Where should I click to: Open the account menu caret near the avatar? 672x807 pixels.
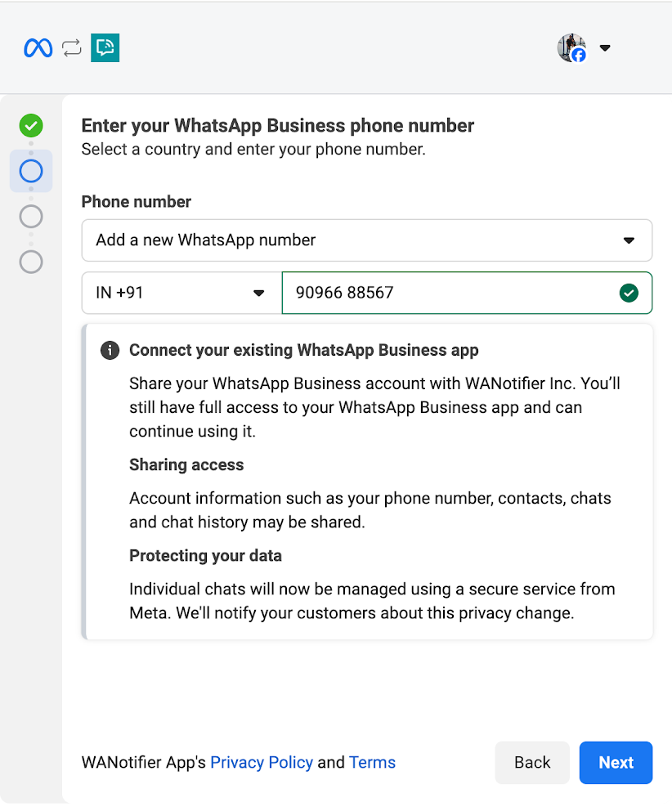[605, 48]
